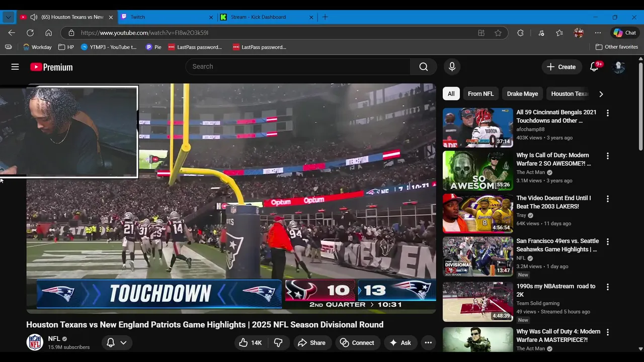Close the Twitch browser tab
The height and width of the screenshot is (362, 644).
click(x=211, y=17)
